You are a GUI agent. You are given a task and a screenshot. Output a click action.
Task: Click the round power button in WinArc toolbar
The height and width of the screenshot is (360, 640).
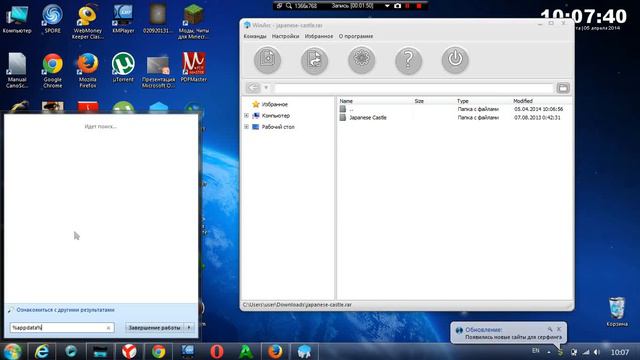click(x=455, y=60)
